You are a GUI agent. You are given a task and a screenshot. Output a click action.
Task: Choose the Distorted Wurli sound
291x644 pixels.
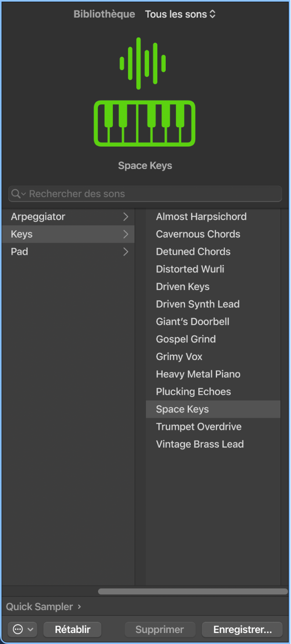(190, 269)
